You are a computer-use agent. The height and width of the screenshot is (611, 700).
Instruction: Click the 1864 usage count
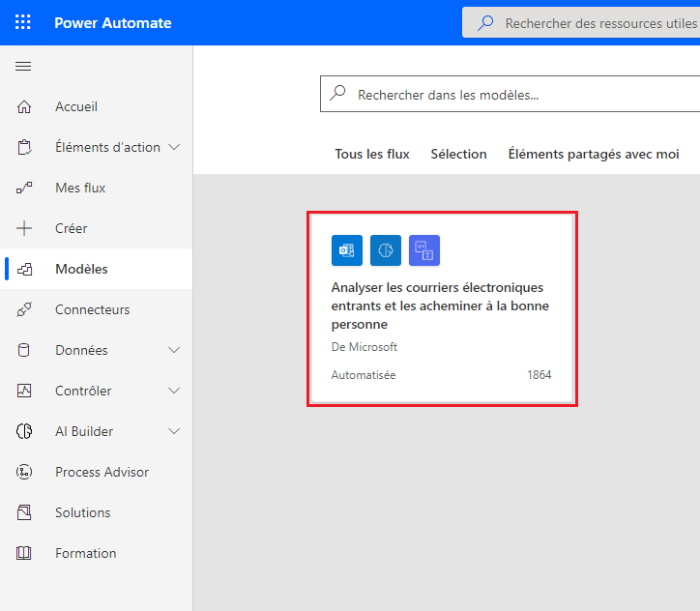click(x=540, y=375)
